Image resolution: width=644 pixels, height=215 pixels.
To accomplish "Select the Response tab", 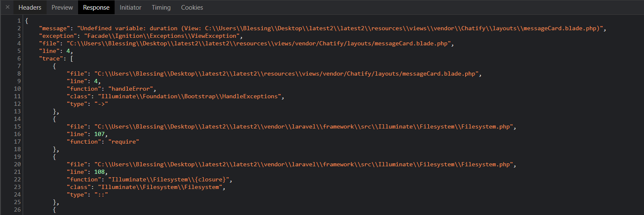I will pos(96,7).
